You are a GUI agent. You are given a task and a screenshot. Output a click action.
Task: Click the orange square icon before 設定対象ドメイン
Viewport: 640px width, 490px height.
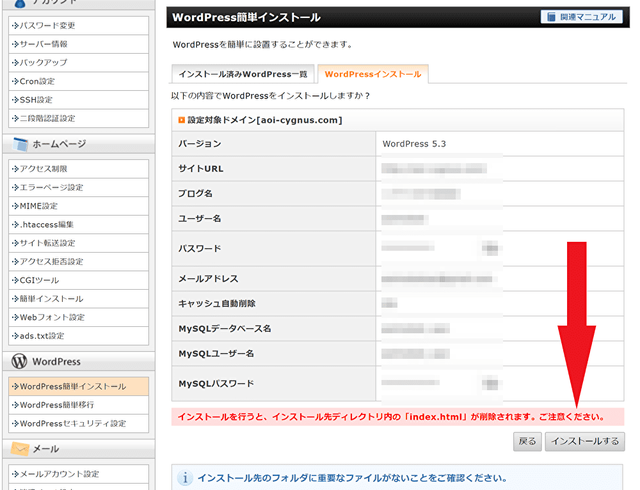[182, 120]
